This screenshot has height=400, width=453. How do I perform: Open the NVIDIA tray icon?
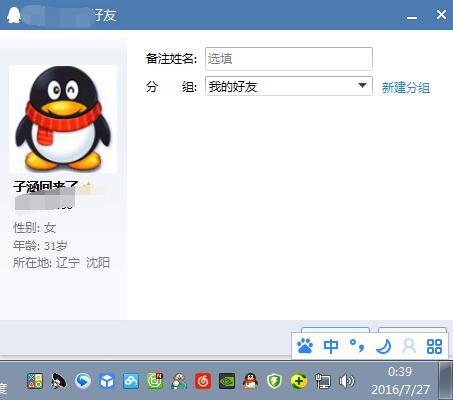227,381
